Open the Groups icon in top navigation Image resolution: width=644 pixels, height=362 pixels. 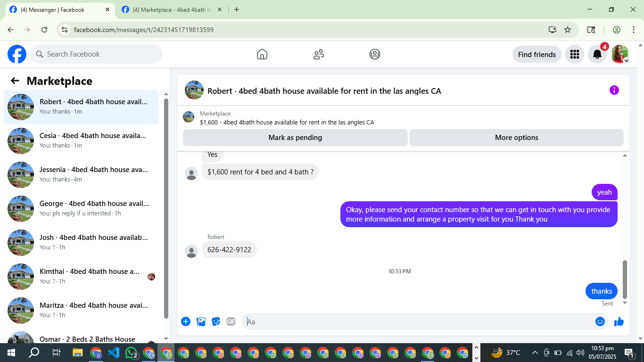point(375,54)
